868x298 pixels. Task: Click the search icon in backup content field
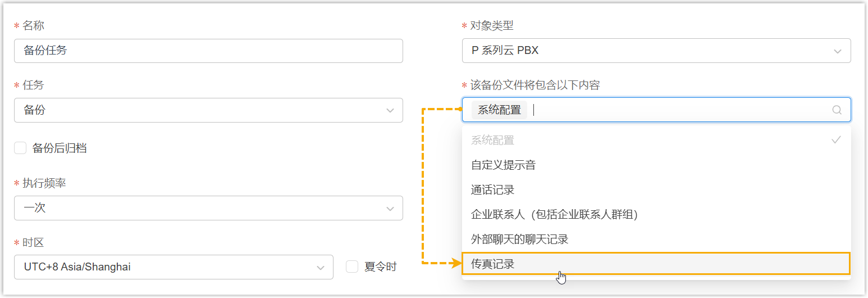pos(837,110)
